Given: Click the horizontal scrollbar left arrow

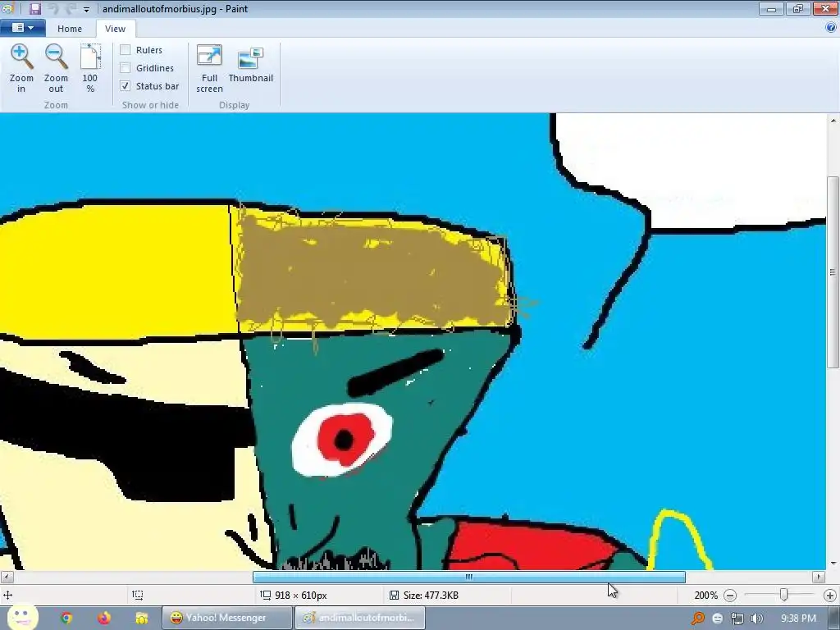Looking at the screenshot, I should [7, 577].
